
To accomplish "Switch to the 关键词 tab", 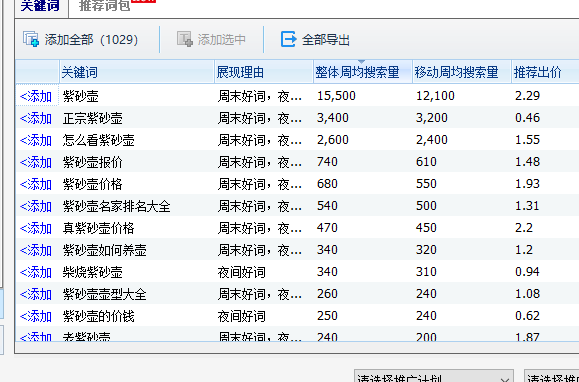I will (x=40, y=6).
